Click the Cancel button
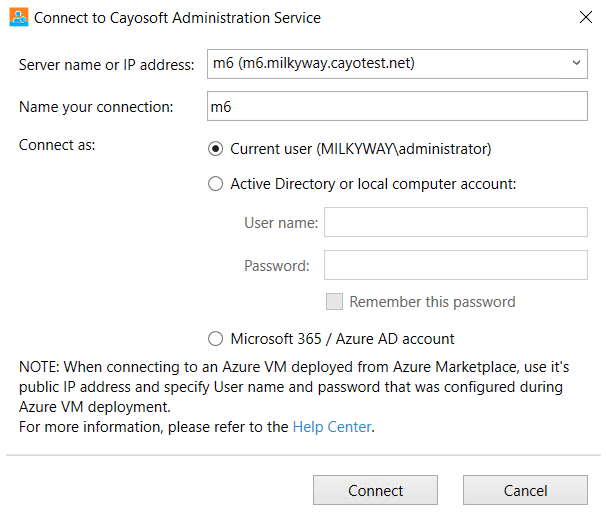 click(525, 490)
